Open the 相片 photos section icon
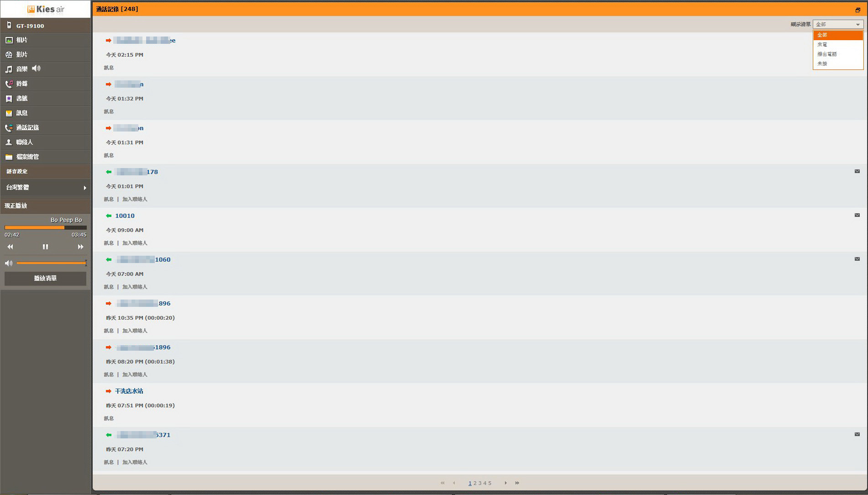868x495 pixels. click(9, 40)
